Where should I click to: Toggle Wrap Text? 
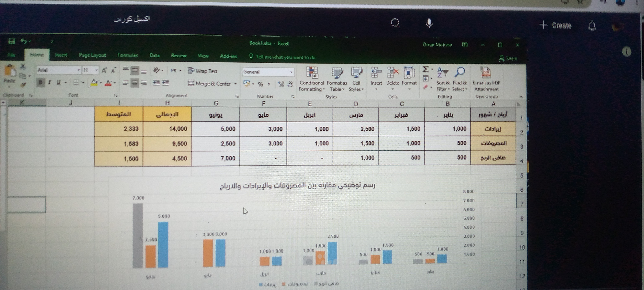[x=202, y=71]
